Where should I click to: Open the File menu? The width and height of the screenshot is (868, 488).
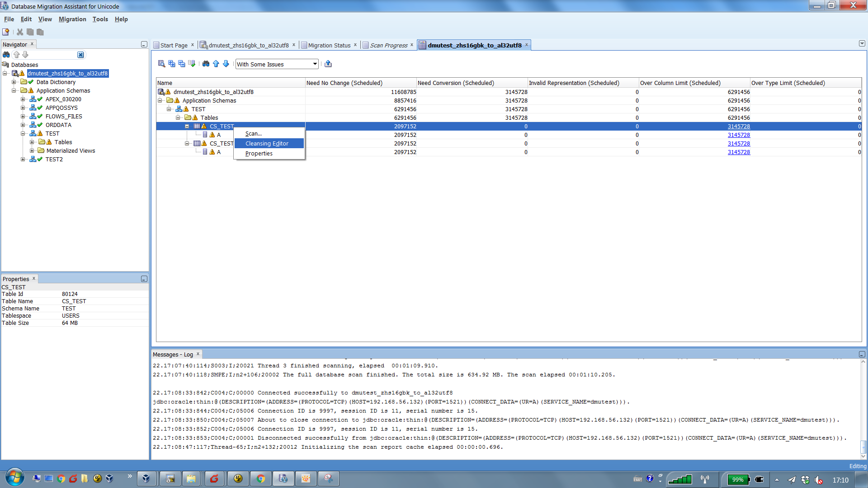pos(9,19)
